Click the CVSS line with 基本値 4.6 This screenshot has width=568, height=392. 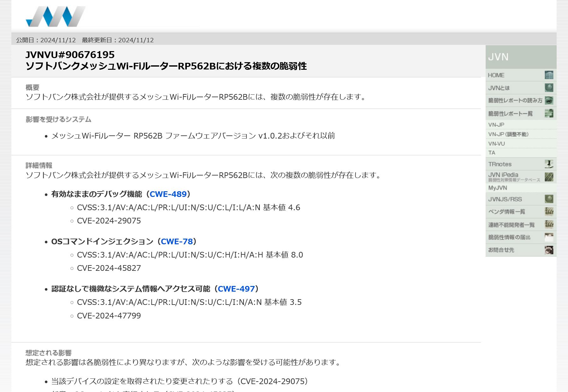(x=188, y=207)
